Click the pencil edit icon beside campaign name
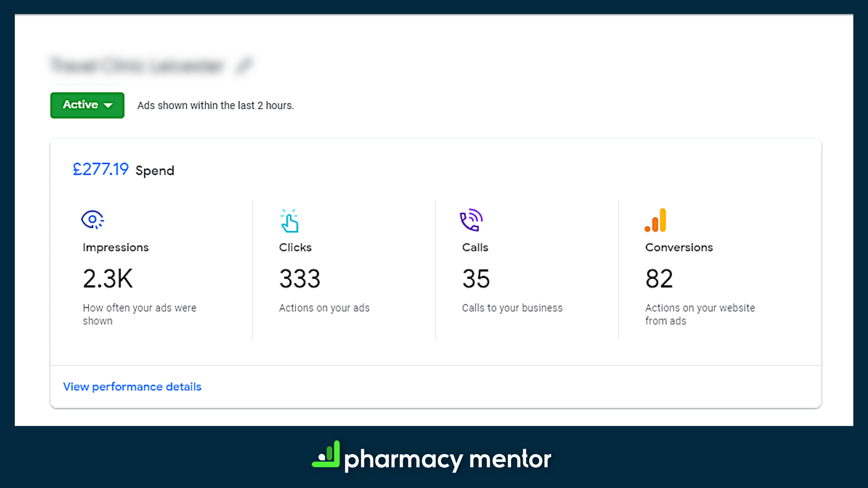 pos(244,65)
